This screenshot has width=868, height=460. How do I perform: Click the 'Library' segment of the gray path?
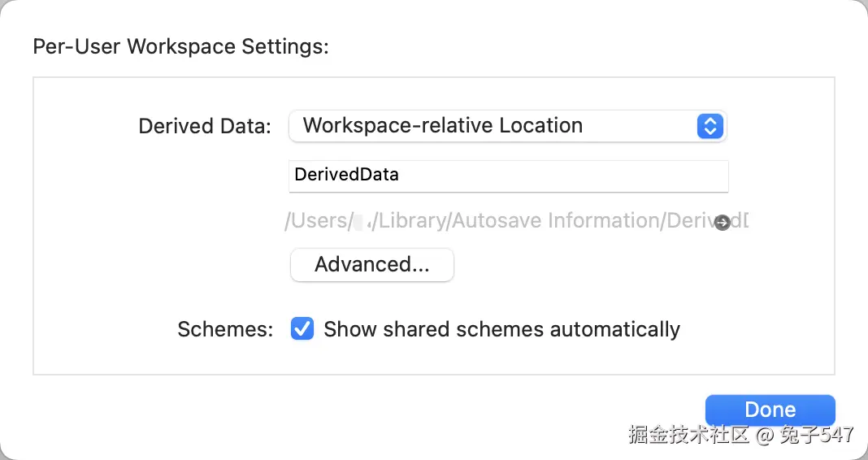coord(413,221)
